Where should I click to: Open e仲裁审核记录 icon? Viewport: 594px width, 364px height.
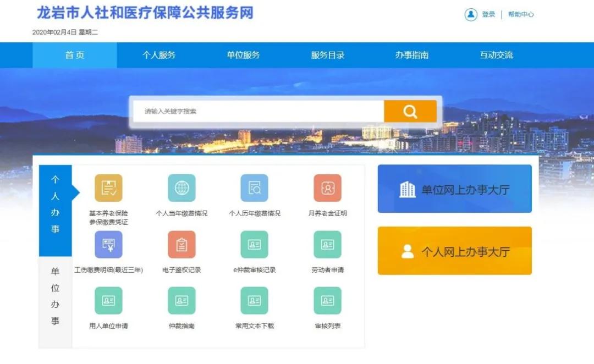click(254, 245)
